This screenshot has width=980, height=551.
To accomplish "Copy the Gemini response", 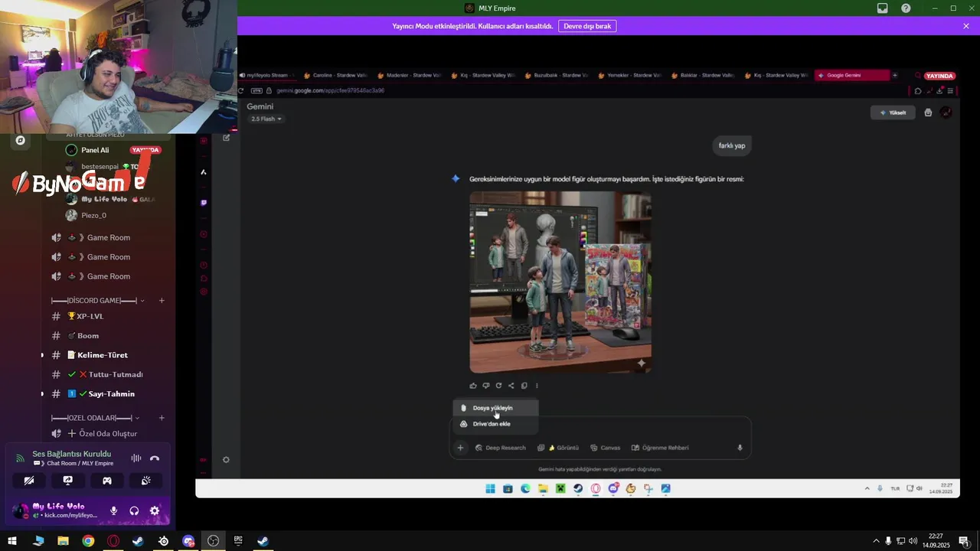I will click(x=524, y=386).
